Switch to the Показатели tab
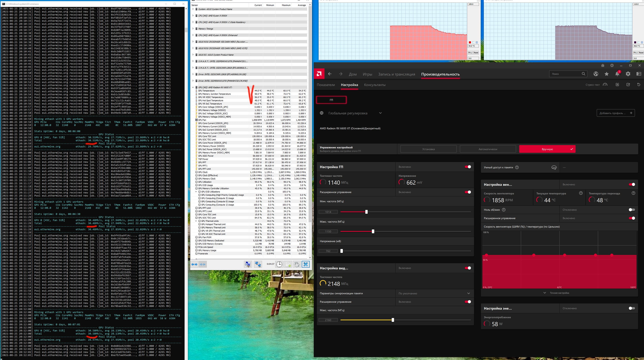 coord(326,85)
